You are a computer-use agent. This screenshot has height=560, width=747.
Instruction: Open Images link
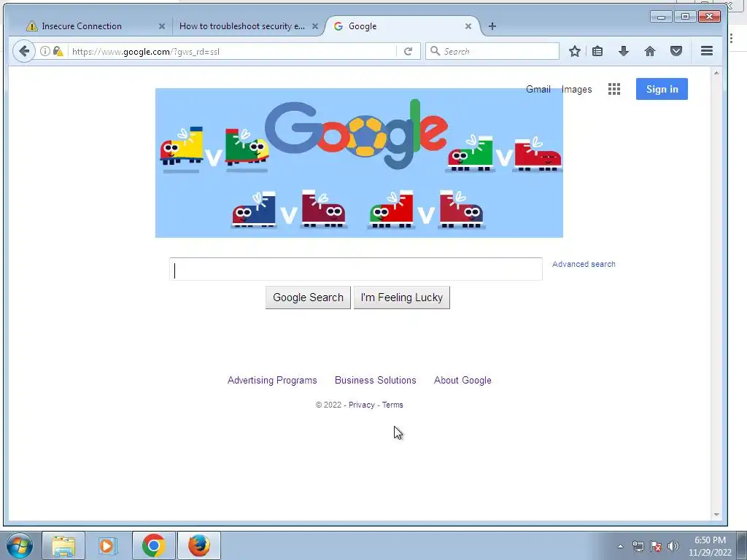576,89
